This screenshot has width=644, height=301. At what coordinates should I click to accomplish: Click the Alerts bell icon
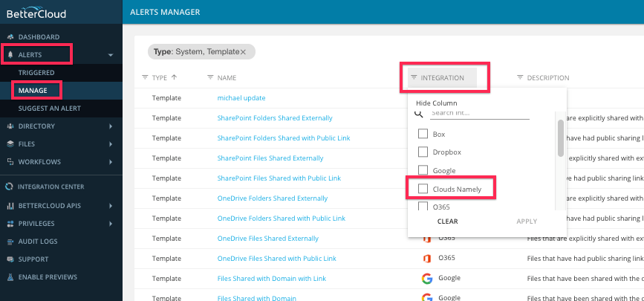click(10, 55)
